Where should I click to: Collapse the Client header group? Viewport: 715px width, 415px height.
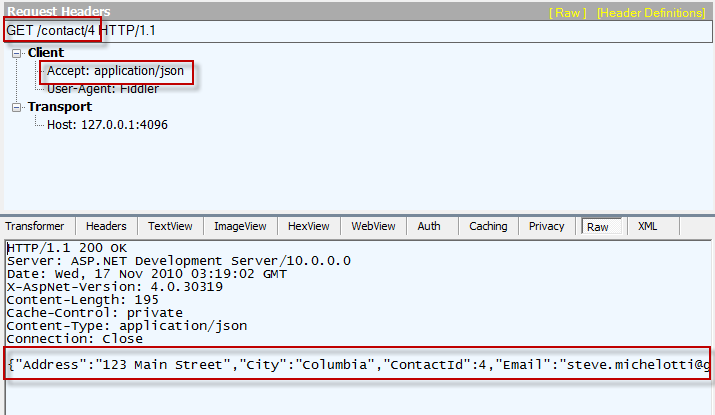17,53
